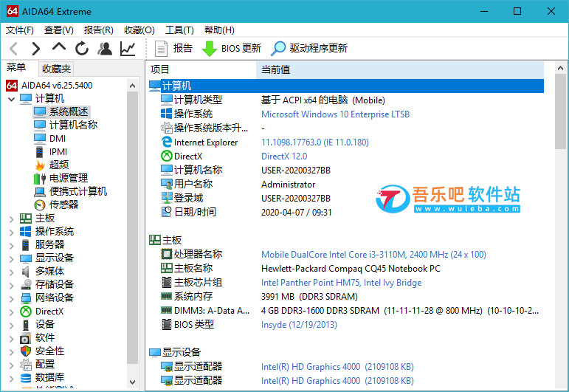Click BIOS 更新 green arrow button
Viewport: 569px width, 392px height.
point(232,48)
